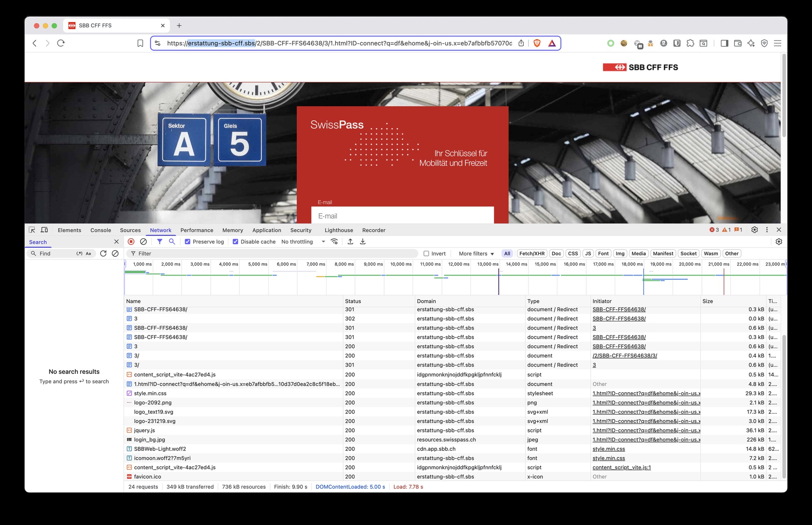Open network conditions wifi icon
Screen dimensions: 812x525
(x=334, y=242)
